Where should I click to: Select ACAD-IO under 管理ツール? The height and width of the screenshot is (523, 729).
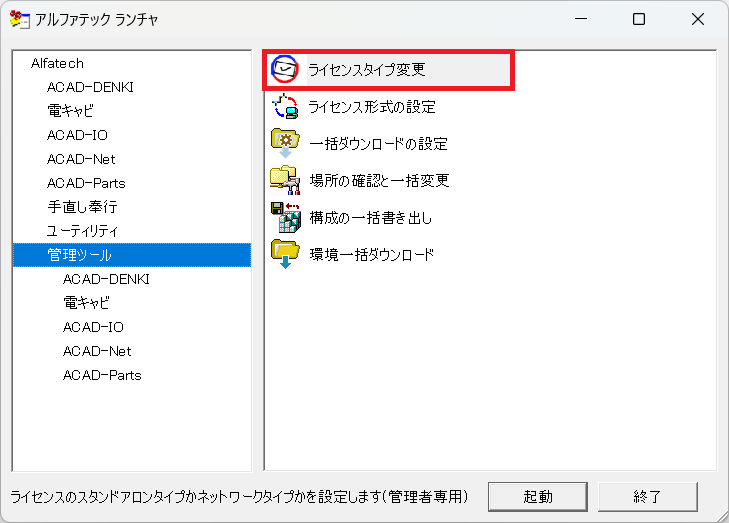[x=93, y=327]
